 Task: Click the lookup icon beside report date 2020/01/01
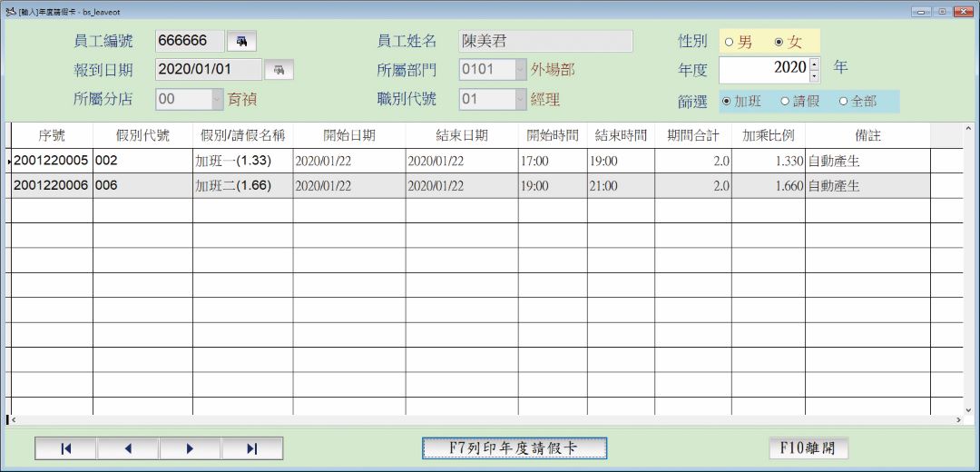point(279,69)
